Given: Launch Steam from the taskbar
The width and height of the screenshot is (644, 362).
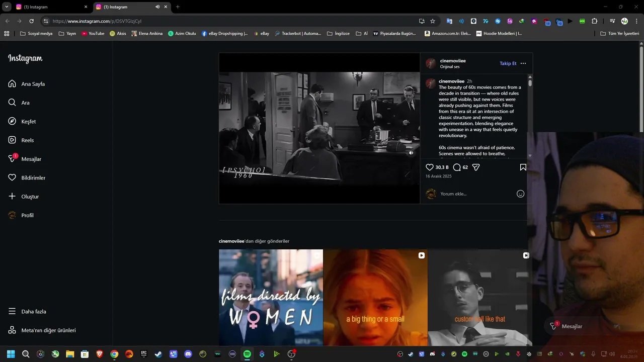Looking at the screenshot, I should pos(158,354).
